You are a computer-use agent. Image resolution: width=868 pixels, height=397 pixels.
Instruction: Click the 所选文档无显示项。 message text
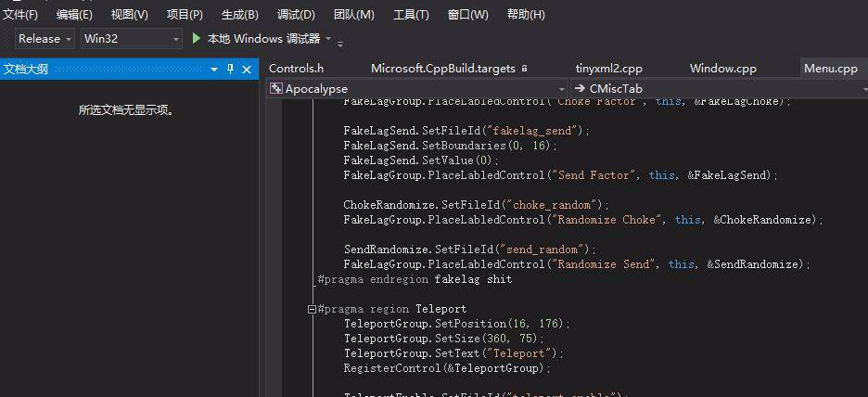click(127, 110)
